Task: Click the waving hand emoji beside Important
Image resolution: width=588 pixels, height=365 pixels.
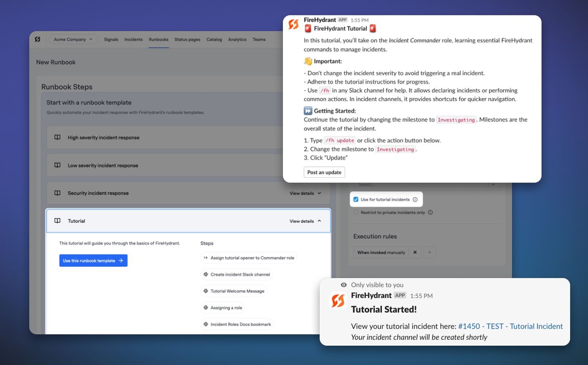Action: tap(308, 61)
